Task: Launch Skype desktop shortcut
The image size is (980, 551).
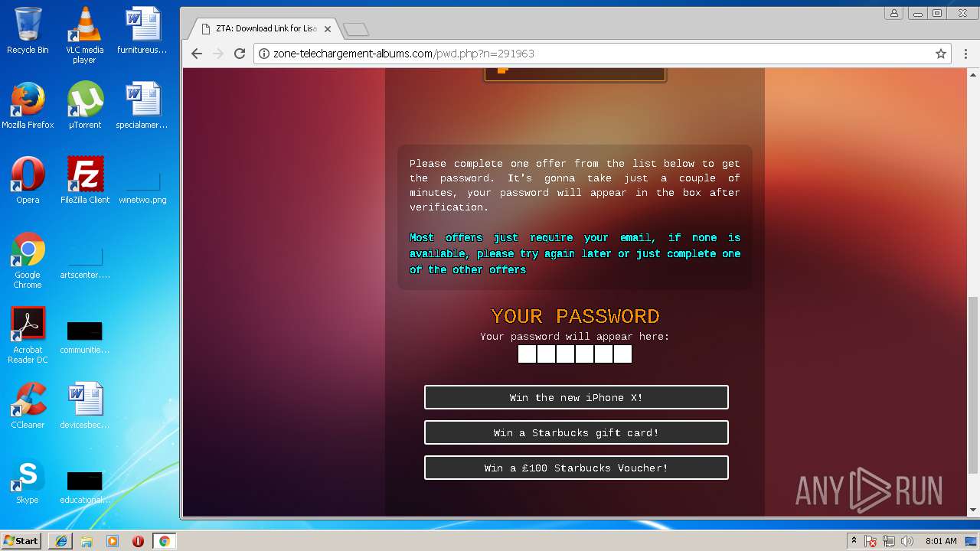Action: (28, 481)
